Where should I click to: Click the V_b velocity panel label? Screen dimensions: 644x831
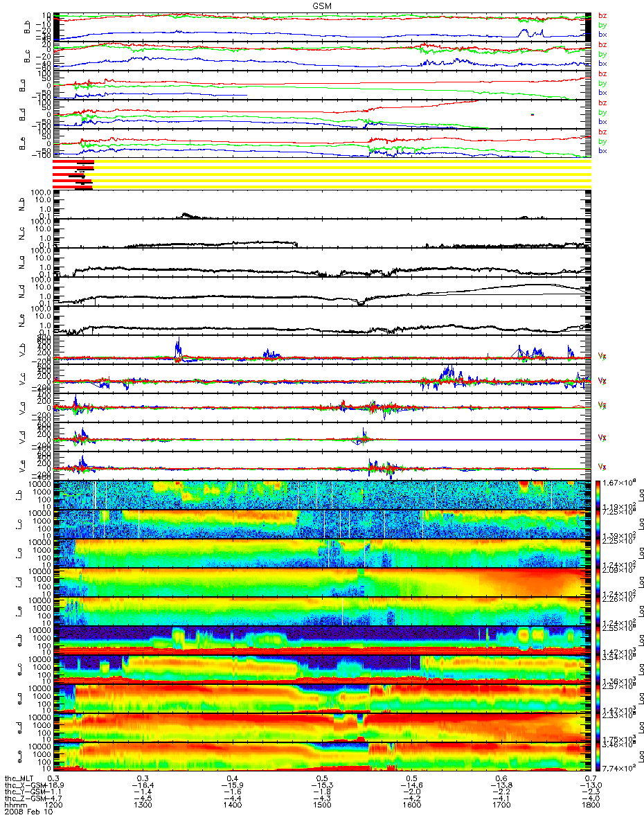click(x=23, y=350)
